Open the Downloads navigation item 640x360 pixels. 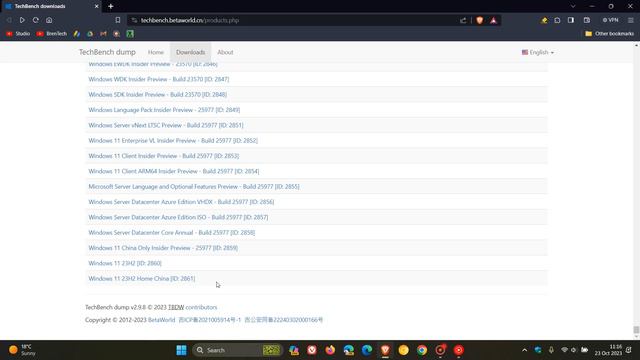coord(191,52)
